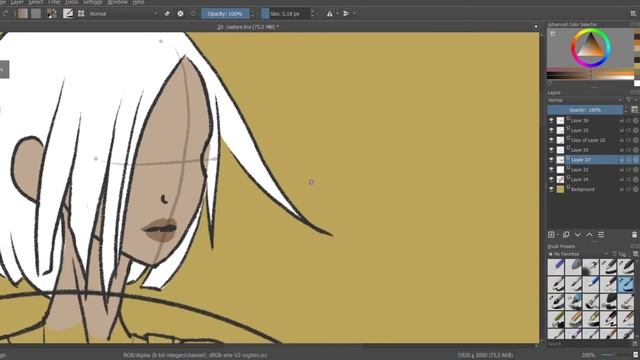The image size is (640, 360).
Task: Click the brush presets Search field
Action: coord(589,344)
